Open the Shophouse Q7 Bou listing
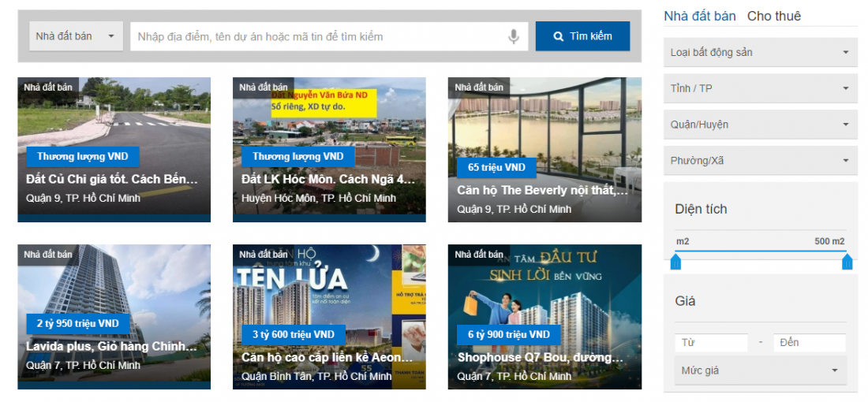Screen dimensions: 868x402 pyautogui.click(x=541, y=358)
